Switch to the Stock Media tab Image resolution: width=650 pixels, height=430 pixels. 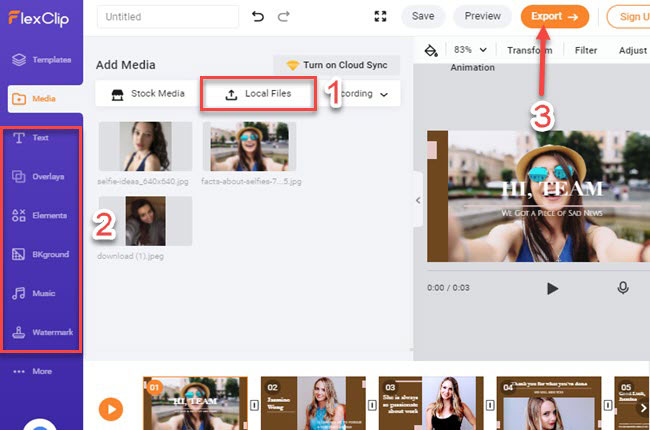click(146, 94)
